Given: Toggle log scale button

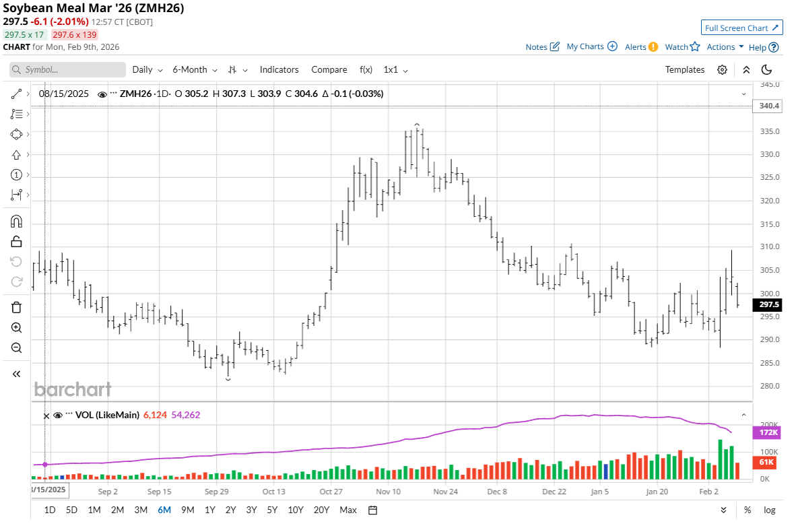Looking at the screenshot, I should click(770, 510).
